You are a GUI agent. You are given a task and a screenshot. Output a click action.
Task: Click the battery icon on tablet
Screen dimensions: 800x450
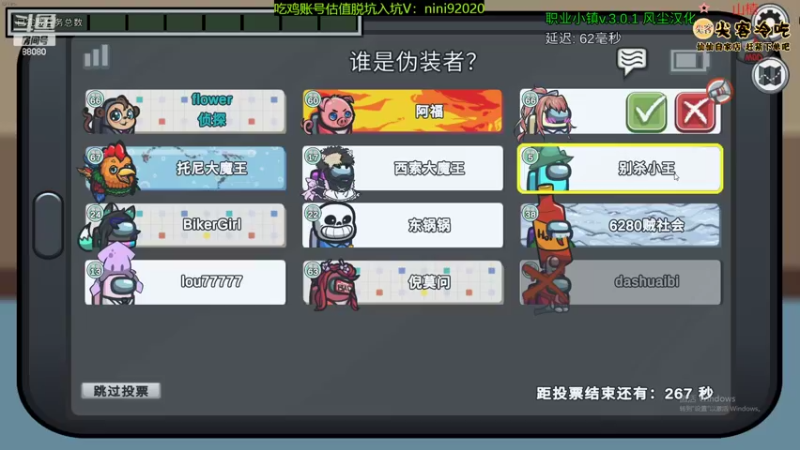click(689, 61)
